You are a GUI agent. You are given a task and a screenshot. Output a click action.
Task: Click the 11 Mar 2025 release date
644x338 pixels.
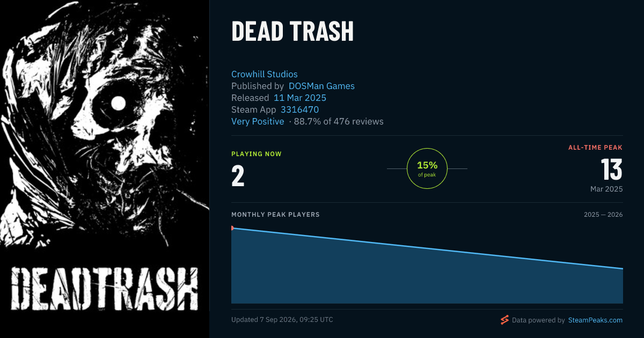pyautogui.click(x=300, y=98)
